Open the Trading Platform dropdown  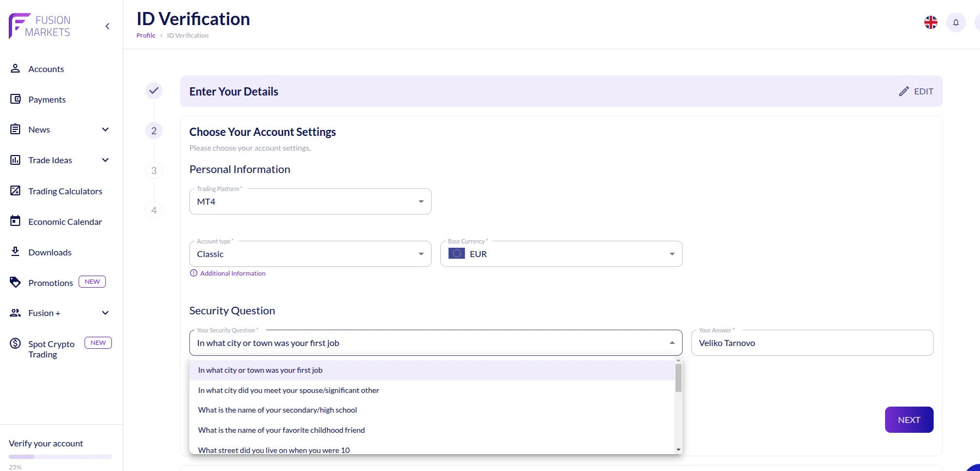[x=310, y=201]
